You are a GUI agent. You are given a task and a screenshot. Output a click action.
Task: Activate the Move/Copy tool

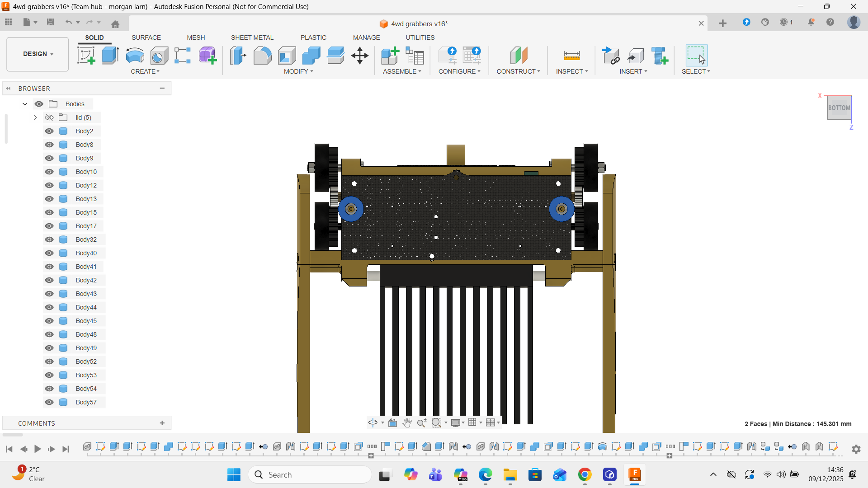click(360, 56)
